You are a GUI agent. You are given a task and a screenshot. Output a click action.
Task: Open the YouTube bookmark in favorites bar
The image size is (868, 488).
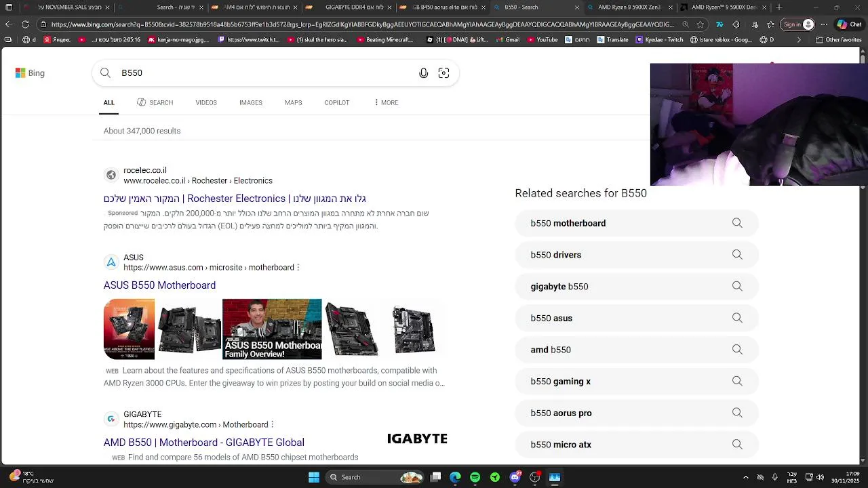[542, 40]
